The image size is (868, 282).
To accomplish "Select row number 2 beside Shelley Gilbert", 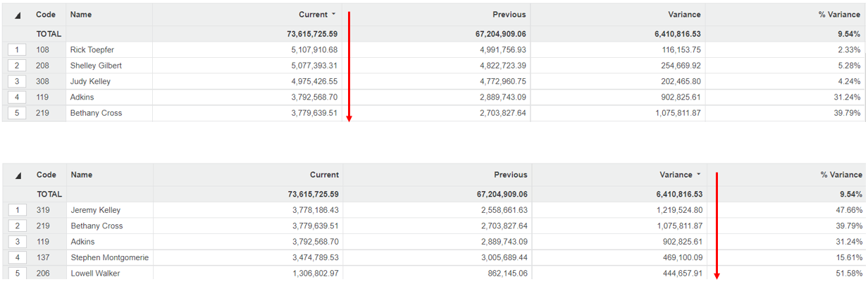I will tap(17, 66).
